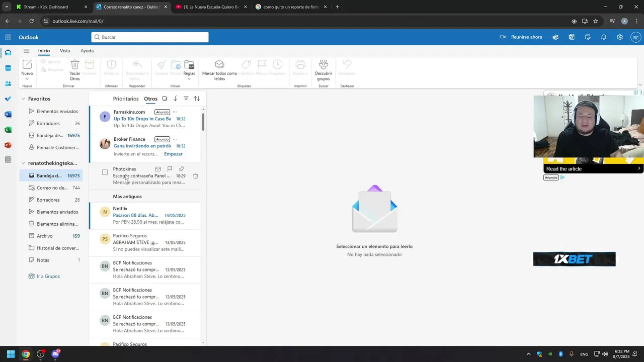Open Broker Finance ad options menu
This screenshot has height=362, width=644.
(175, 139)
